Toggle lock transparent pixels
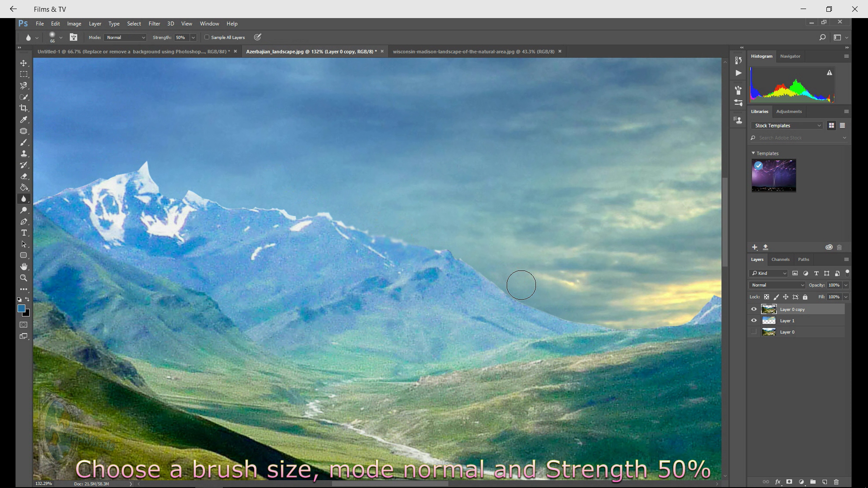868x488 pixels. point(766,297)
